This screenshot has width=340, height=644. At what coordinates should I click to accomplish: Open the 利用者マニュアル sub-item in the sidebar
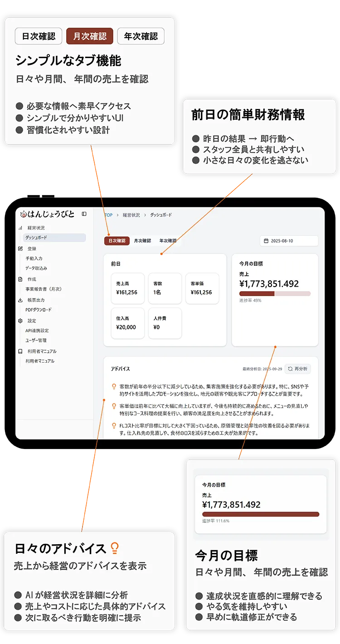[40, 361]
